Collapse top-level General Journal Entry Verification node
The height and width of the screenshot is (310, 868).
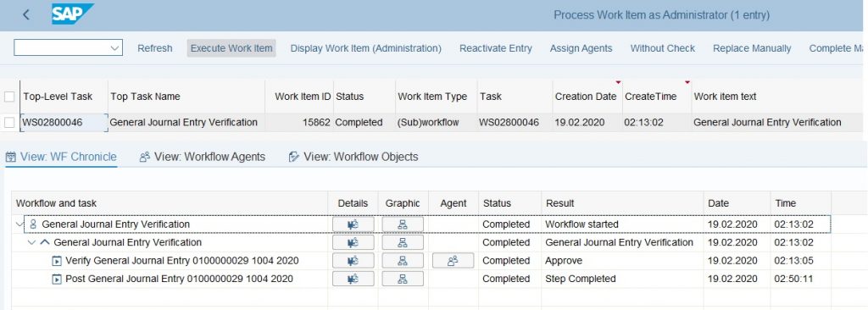point(20,224)
